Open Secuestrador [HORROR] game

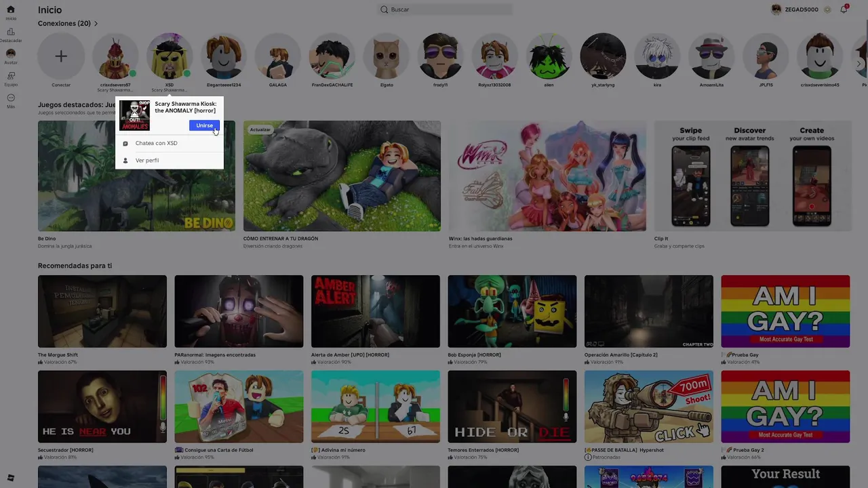click(102, 407)
